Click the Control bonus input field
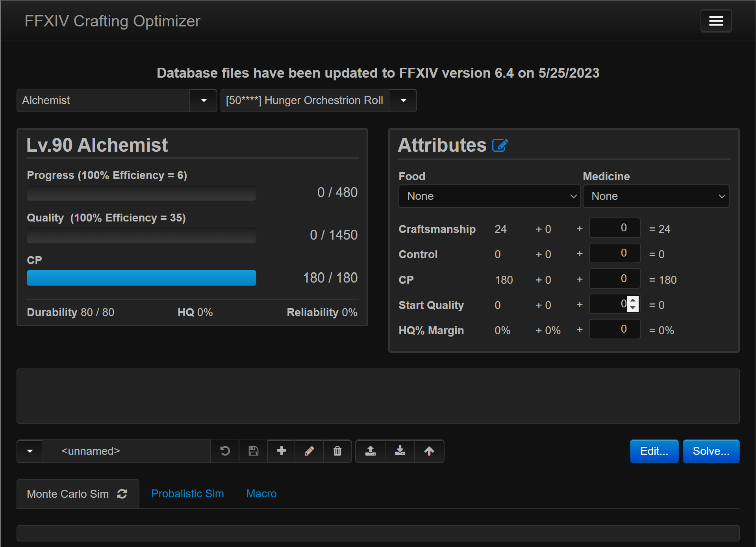This screenshot has height=547, width=756. pos(615,253)
